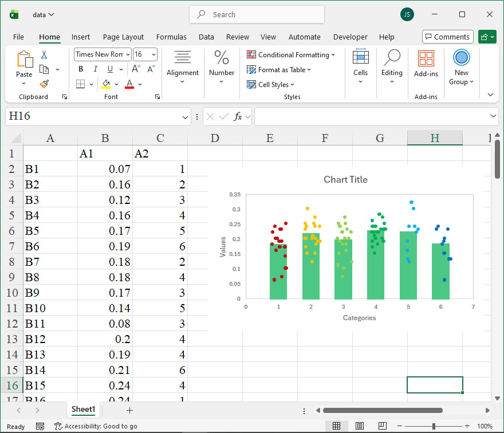Toggle Bold formatting
Screen dimensions: 504x433
(81, 69)
